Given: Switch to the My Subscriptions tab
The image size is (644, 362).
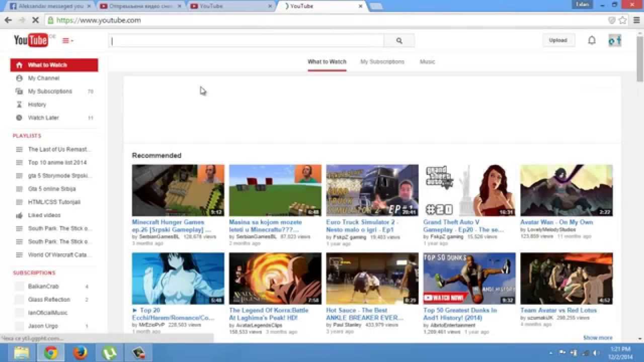Looking at the screenshot, I should pyautogui.click(x=382, y=62).
